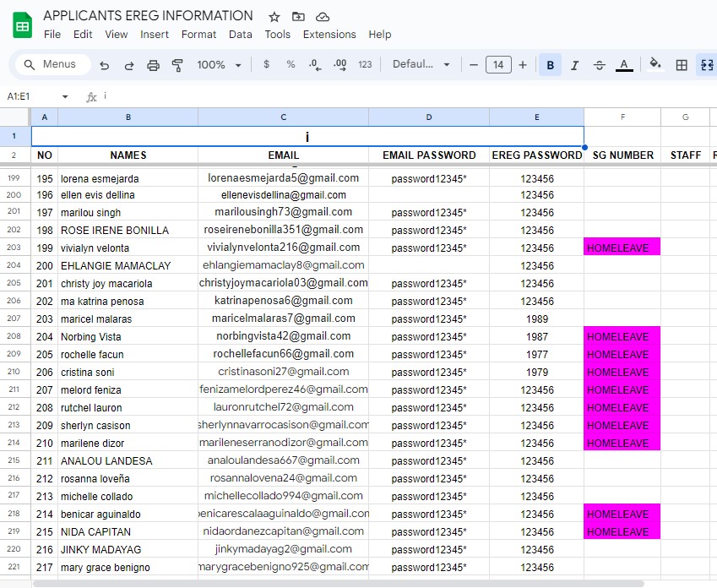Screen dimensions: 717x588
Task: Star the APPLICANTS EREG INFORMATION document
Action: point(274,17)
